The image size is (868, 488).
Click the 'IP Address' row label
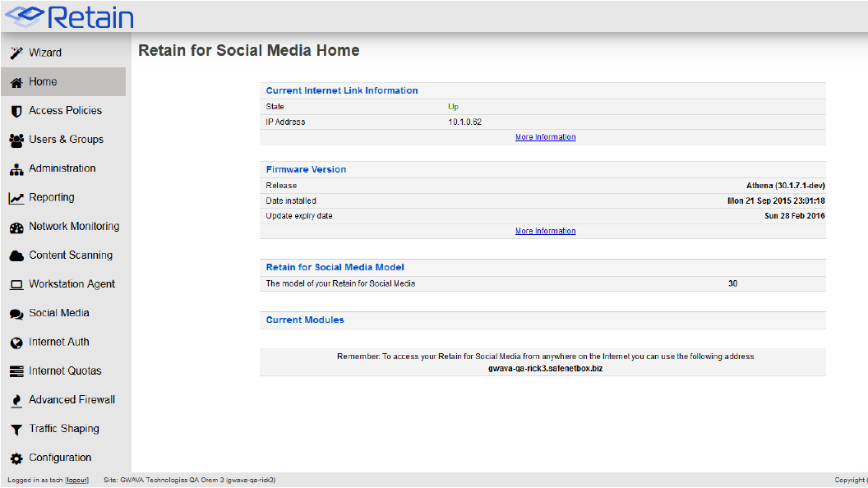click(286, 122)
